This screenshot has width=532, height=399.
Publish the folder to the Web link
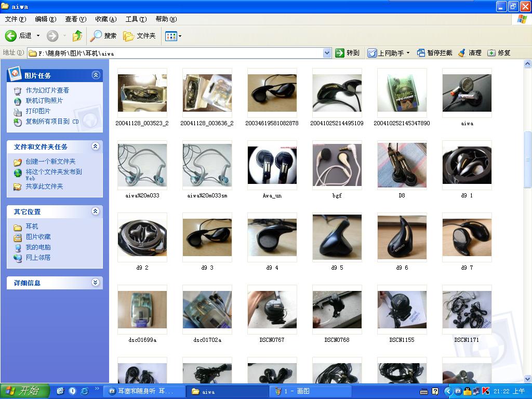click(x=54, y=175)
